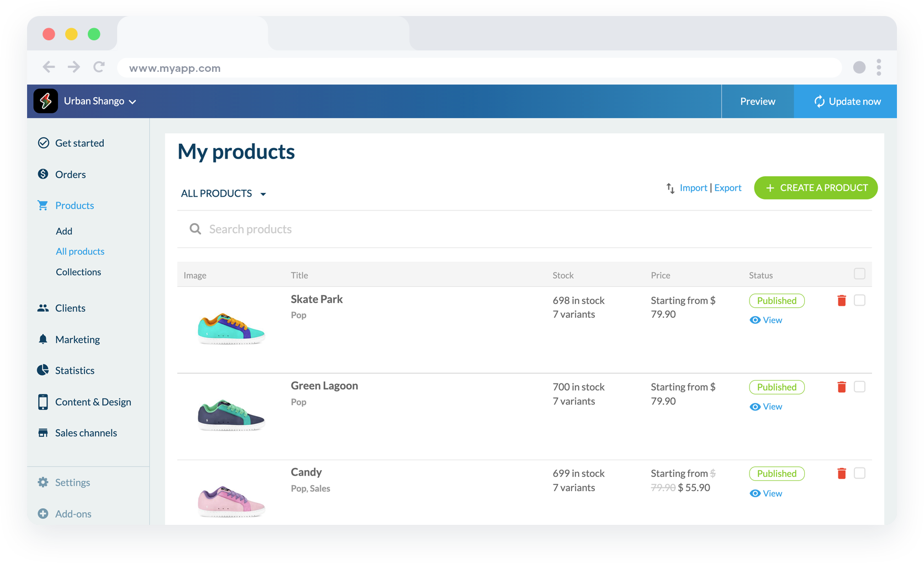This screenshot has width=924, height=563.
Task: Open the Export link
Action: pyautogui.click(x=727, y=187)
